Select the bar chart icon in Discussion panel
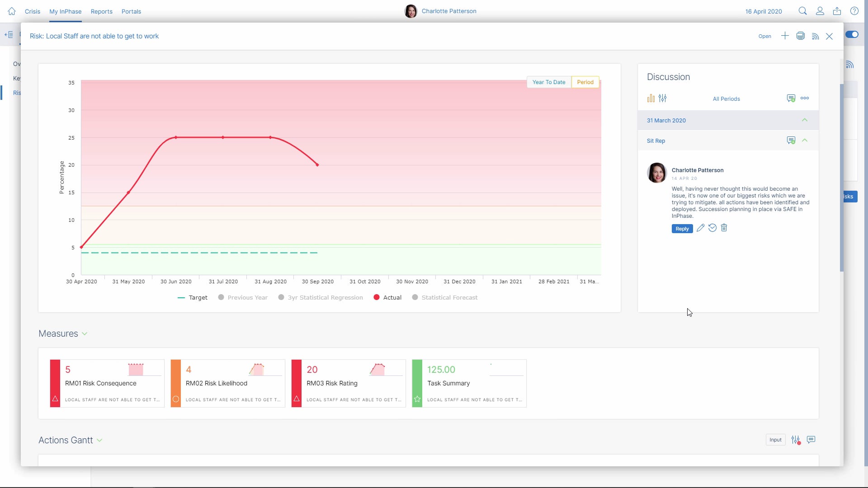Image resolution: width=868 pixels, height=488 pixels. pos(651,98)
